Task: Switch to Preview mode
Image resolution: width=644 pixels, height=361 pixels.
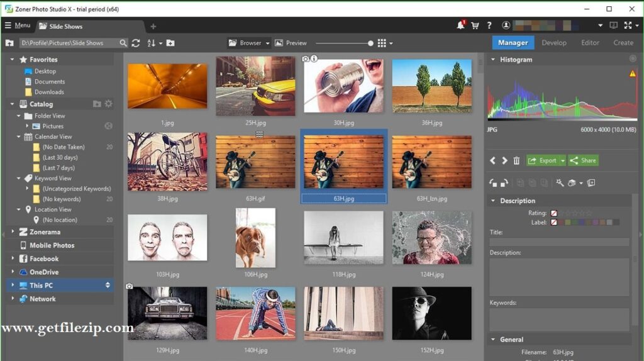Action: [291, 43]
